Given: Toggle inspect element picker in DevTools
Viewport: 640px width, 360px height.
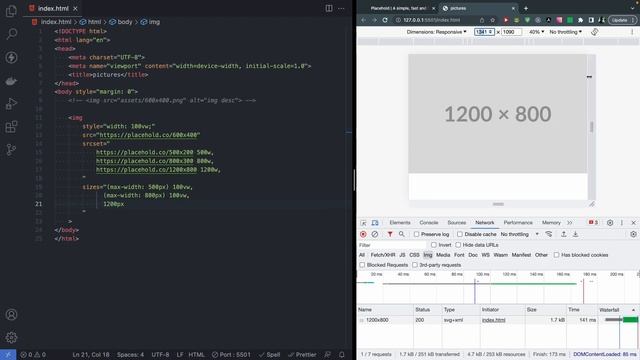Looking at the screenshot, I should (363, 223).
